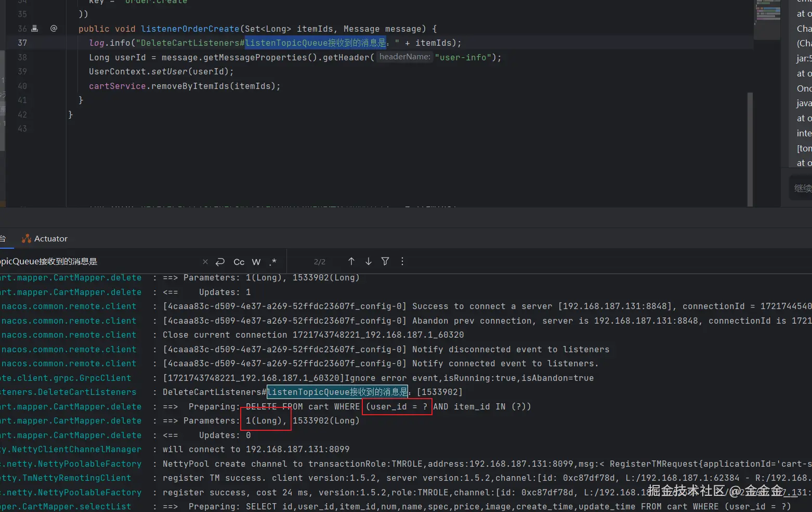This screenshot has width=812, height=512.
Task: Click the GrpcClient logger name
Action: 66,378
